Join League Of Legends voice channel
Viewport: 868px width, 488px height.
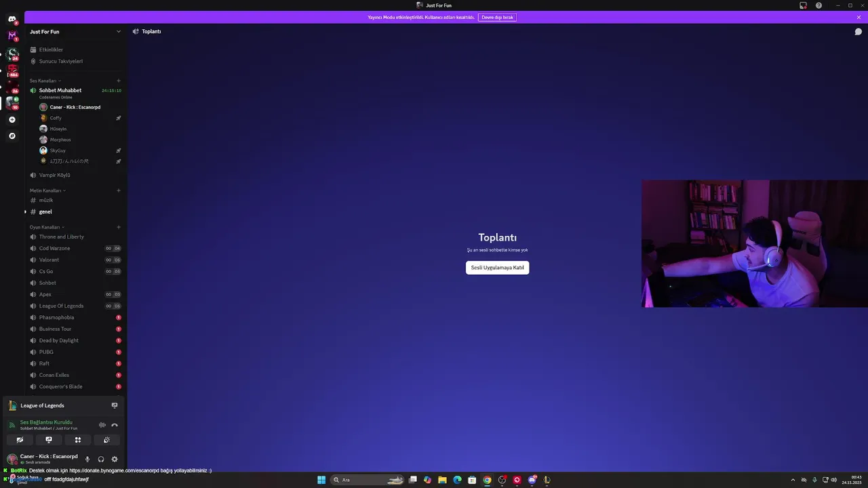click(75, 306)
